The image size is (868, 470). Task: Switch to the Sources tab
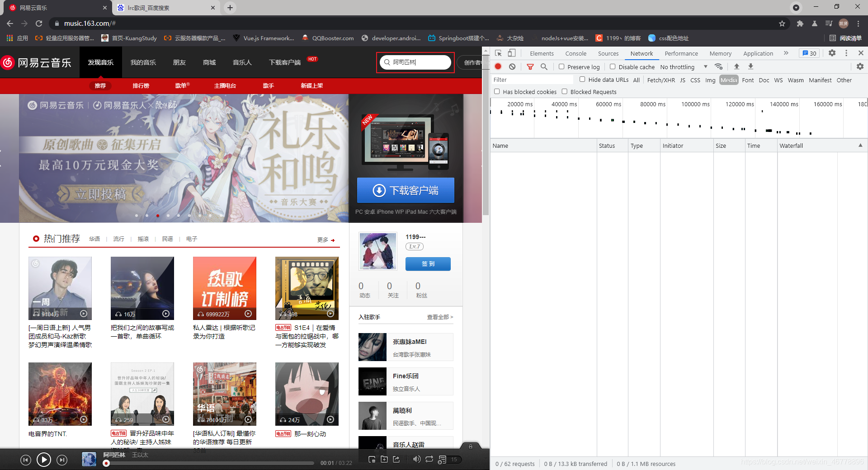tap(608, 53)
